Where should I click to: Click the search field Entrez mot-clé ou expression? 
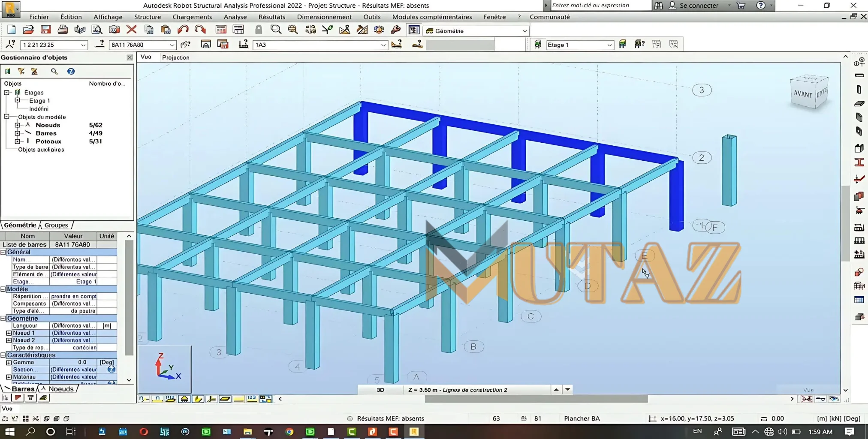(600, 5)
